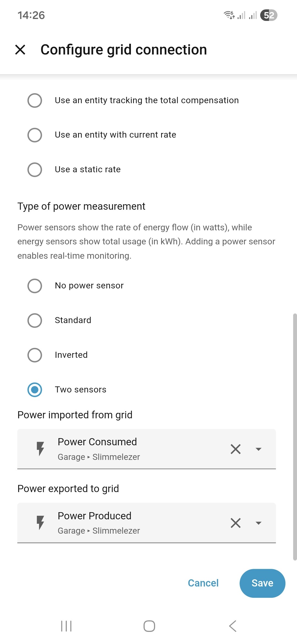Expand the Power exported to grid dropdown
297x644 pixels.
[258, 523]
